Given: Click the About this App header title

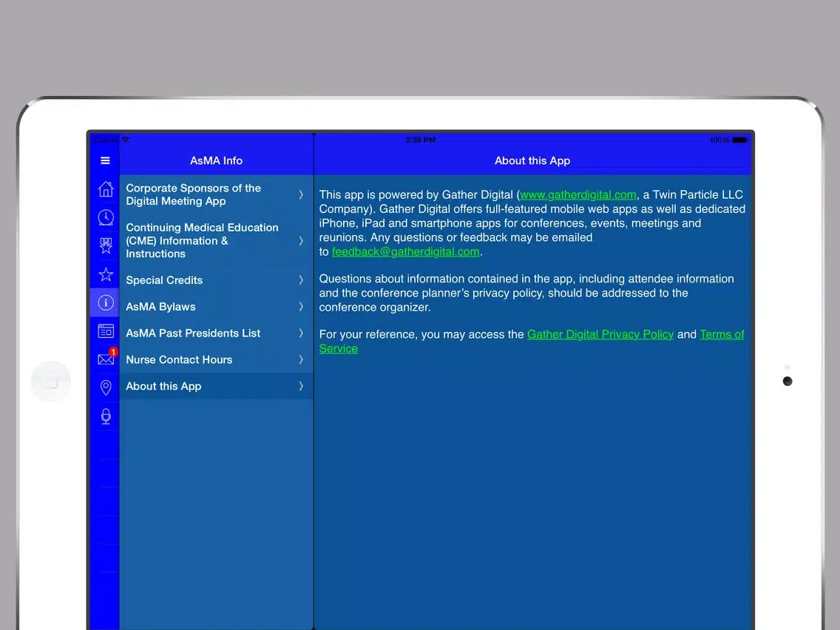Looking at the screenshot, I should click(x=532, y=160).
